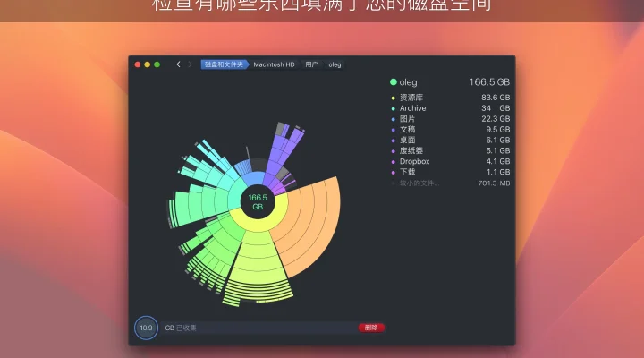
Task: Select the 磁盘和文件夹 breadcrumb
Action: pos(224,64)
